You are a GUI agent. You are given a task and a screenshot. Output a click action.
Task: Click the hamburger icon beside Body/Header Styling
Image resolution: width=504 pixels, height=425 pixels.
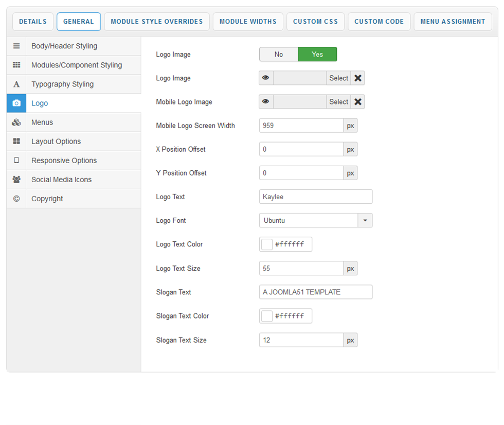[16, 46]
